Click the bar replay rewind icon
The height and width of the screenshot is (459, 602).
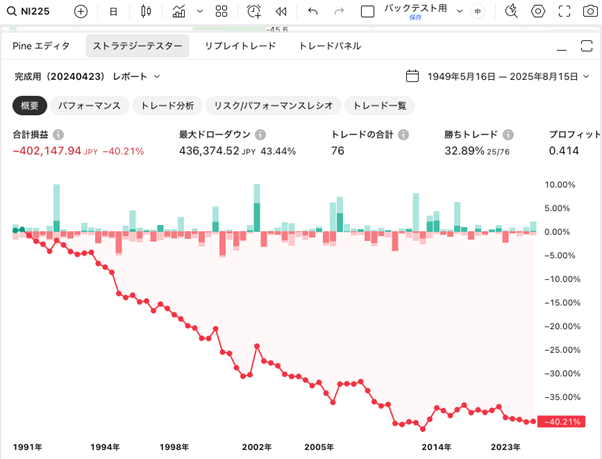pos(281,12)
